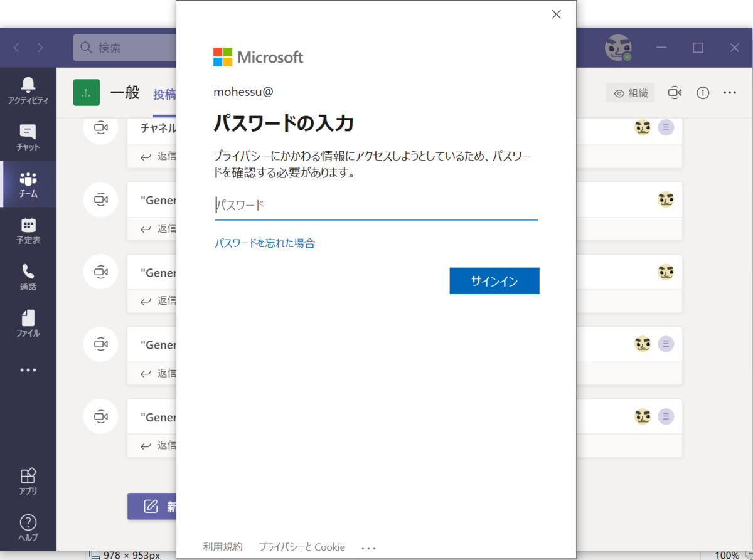The width and height of the screenshot is (753, 560).
Task: Click purple list icon on fourth post
Action: click(666, 344)
